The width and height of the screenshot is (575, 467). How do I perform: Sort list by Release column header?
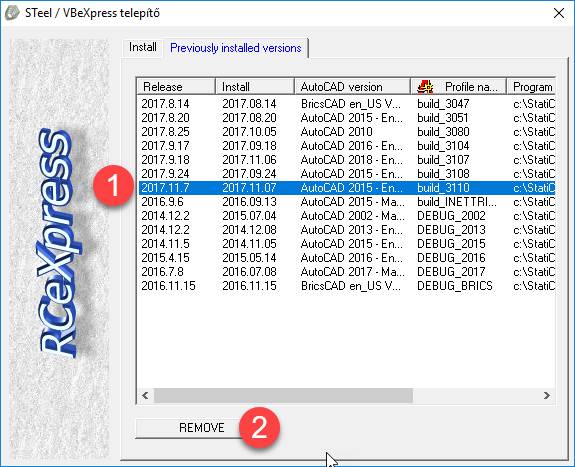click(x=176, y=87)
